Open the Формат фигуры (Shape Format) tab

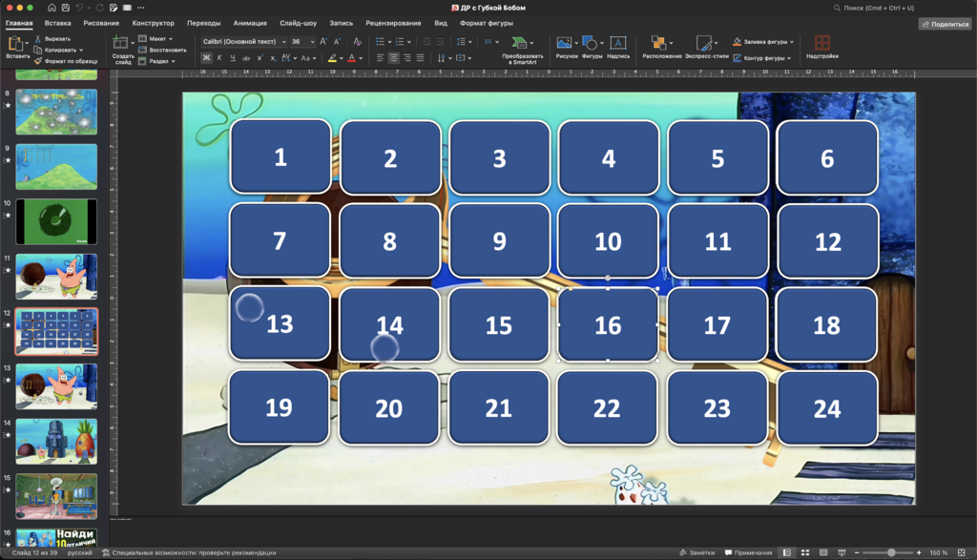coord(486,23)
